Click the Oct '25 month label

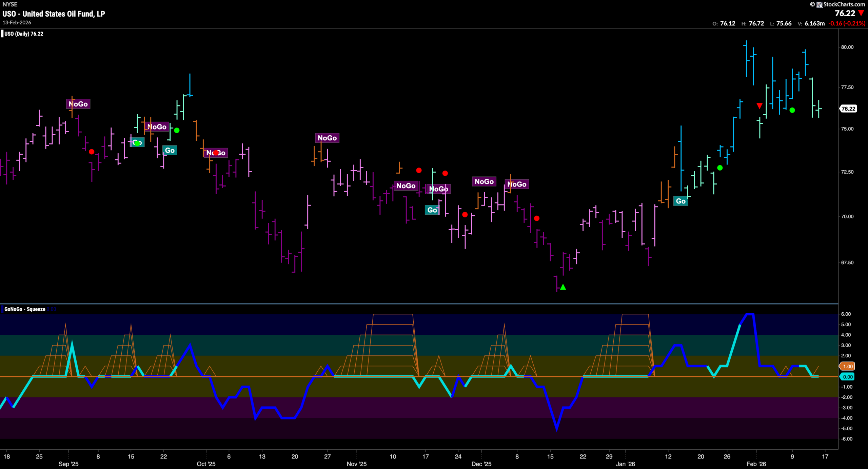[x=206, y=464]
